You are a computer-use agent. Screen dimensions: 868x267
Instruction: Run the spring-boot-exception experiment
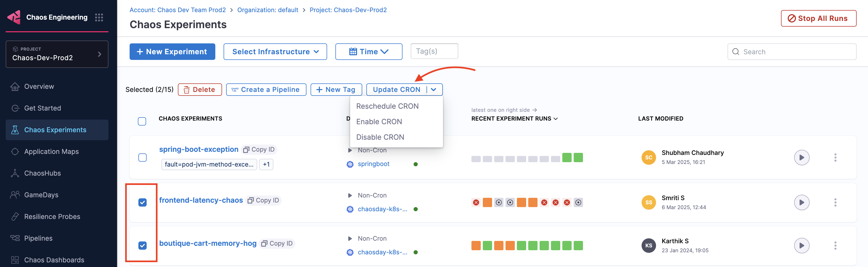point(801,158)
